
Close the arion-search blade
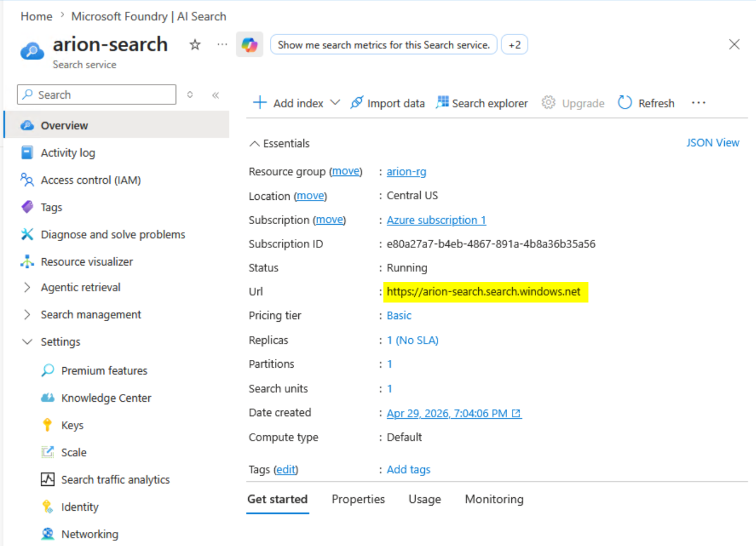[734, 44]
